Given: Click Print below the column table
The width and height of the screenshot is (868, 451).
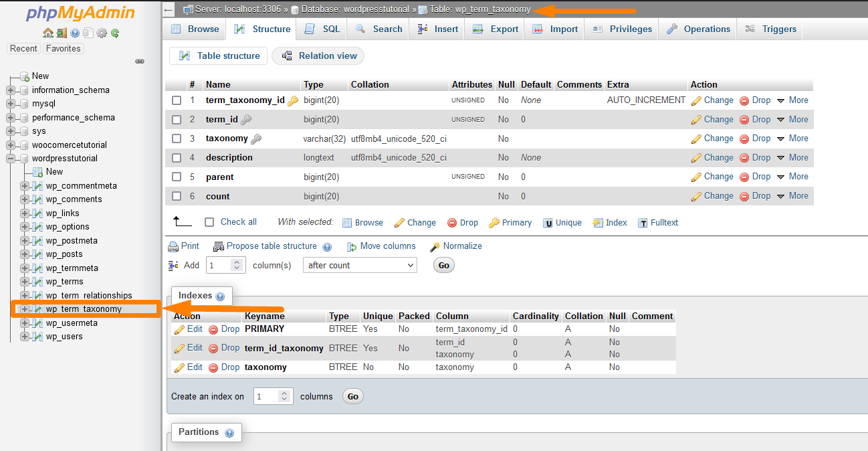Looking at the screenshot, I should [184, 246].
